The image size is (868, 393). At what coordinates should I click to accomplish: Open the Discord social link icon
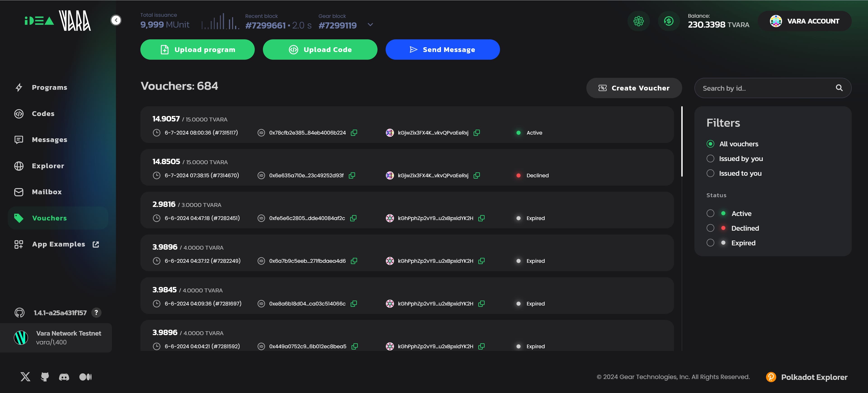[64, 377]
